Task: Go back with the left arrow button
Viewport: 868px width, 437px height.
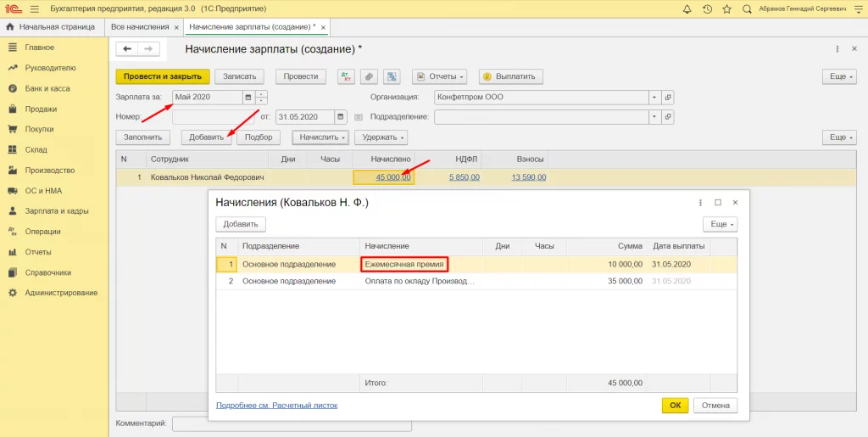Action: pos(127,49)
